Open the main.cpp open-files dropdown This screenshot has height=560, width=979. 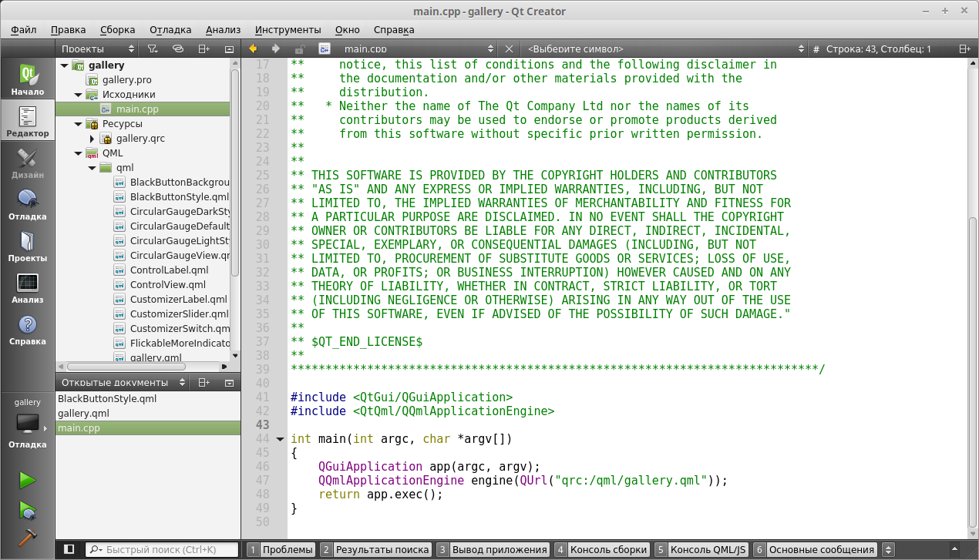pyautogui.click(x=416, y=49)
